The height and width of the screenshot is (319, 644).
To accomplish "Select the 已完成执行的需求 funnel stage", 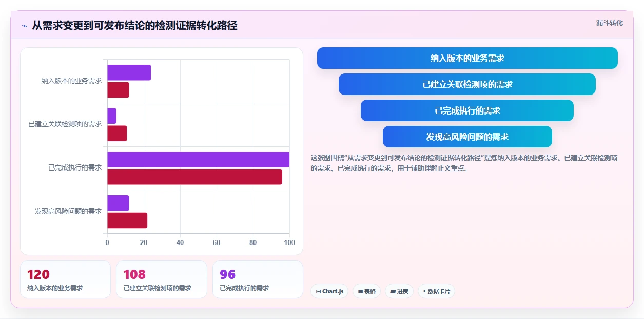I will [467, 110].
